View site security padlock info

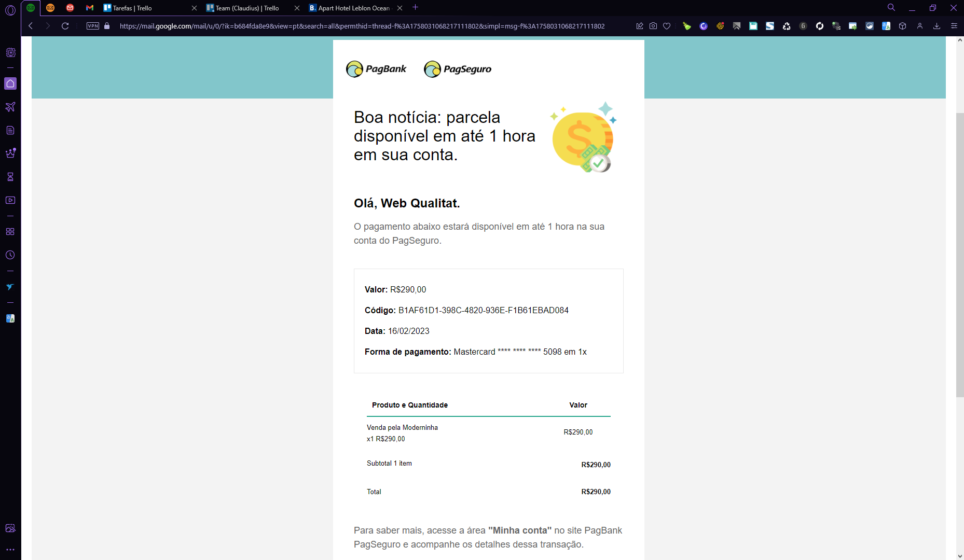point(107,26)
